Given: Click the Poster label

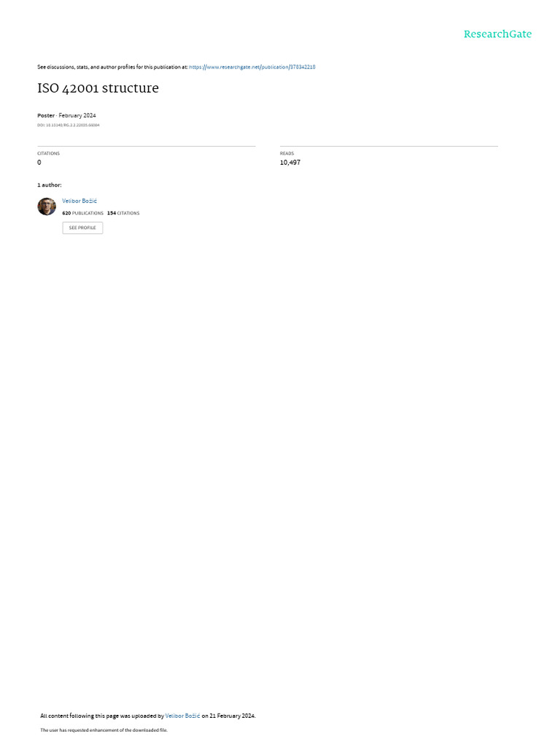Looking at the screenshot, I should (46, 115).
